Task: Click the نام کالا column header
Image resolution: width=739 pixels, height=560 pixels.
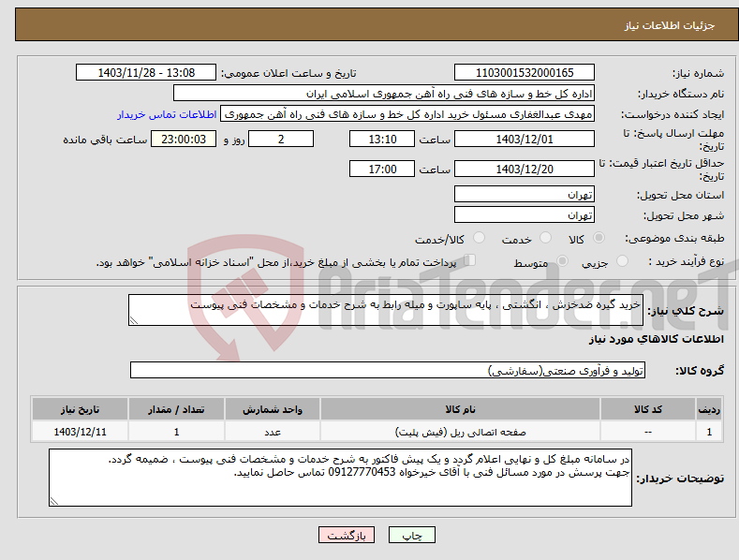Action: click(460, 409)
